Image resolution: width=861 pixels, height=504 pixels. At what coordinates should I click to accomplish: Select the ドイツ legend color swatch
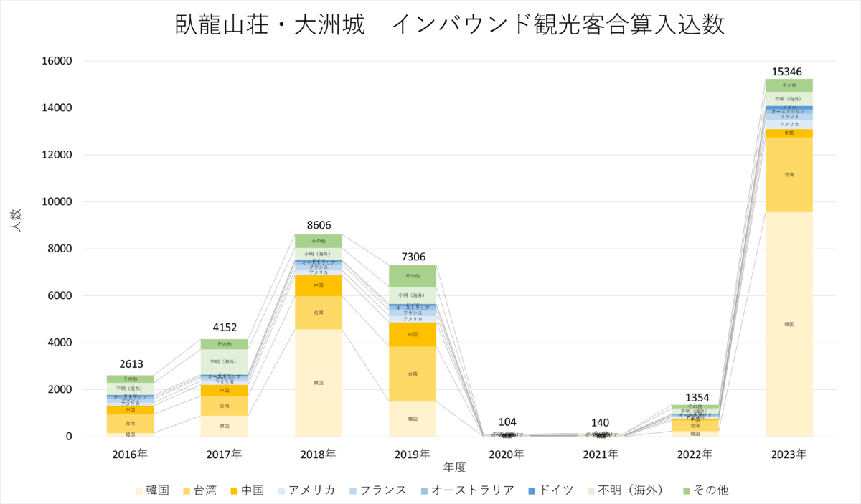(530, 490)
